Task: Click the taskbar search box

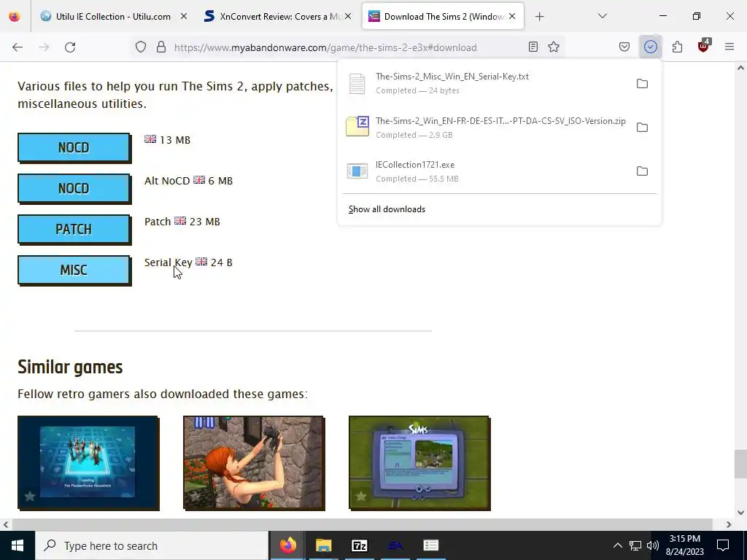Action: [x=152, y=545]
